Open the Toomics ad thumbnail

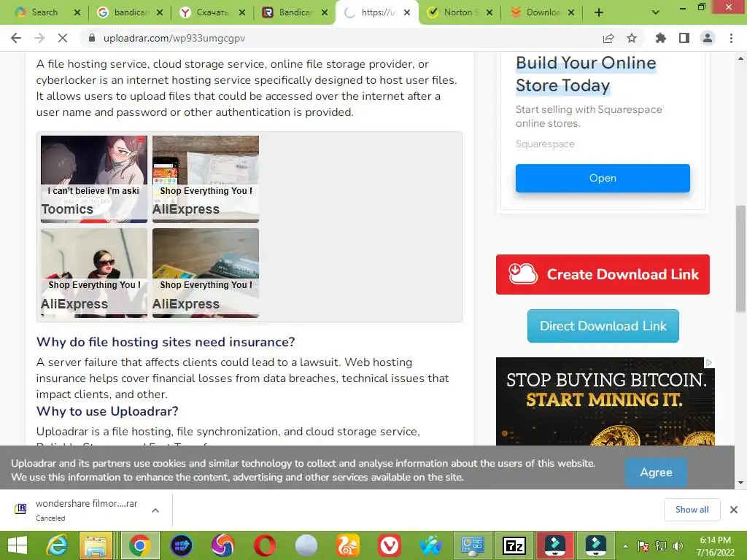tap(94, 179)
